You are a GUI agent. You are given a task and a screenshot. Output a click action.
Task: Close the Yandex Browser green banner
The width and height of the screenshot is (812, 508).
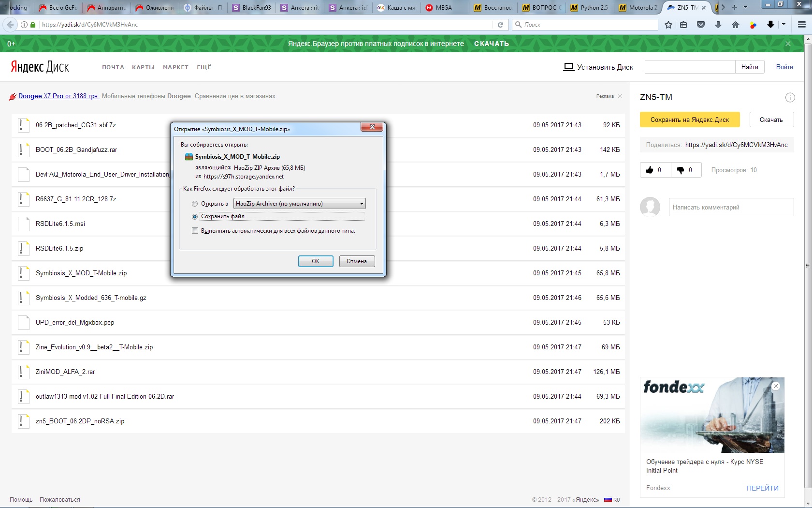click(x=788, y=44)
